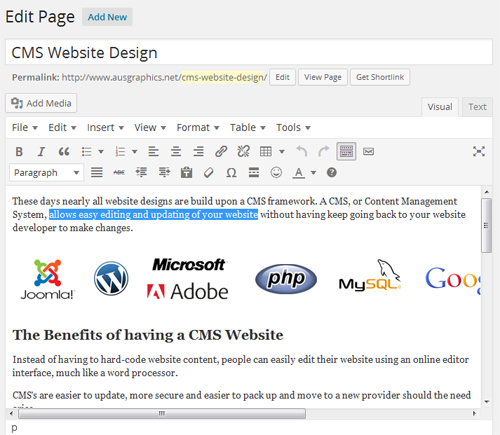Undo the last change

click(x=302, y=152)
